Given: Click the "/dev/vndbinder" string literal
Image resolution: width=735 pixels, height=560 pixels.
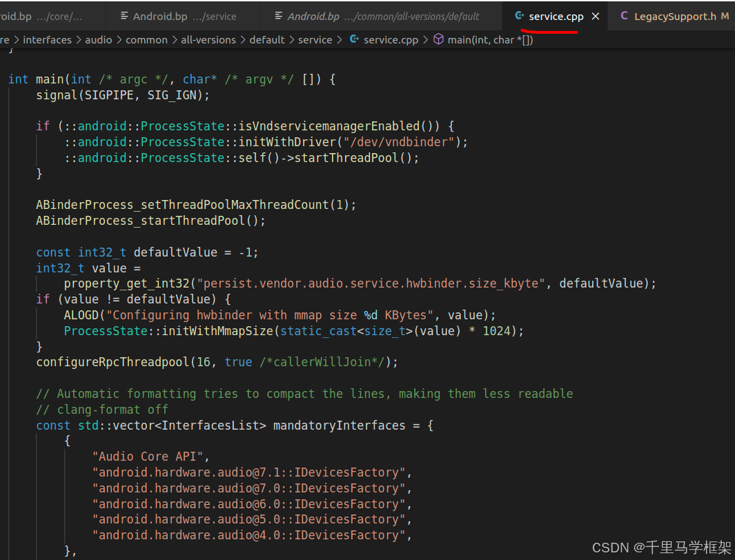Looking at the screenshot, I should [x=399, y=142].
